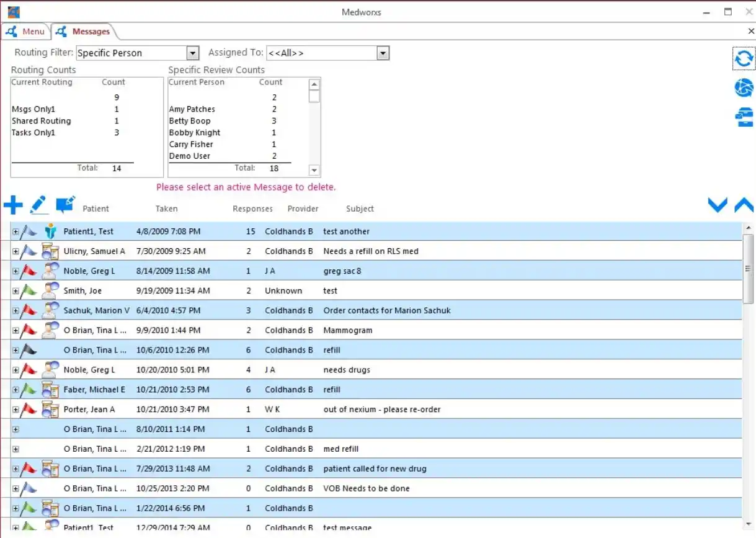The width and height of the screenshot is (756, 538).
Task: Select the Add new message plus icon
Action: pos(13,205)
